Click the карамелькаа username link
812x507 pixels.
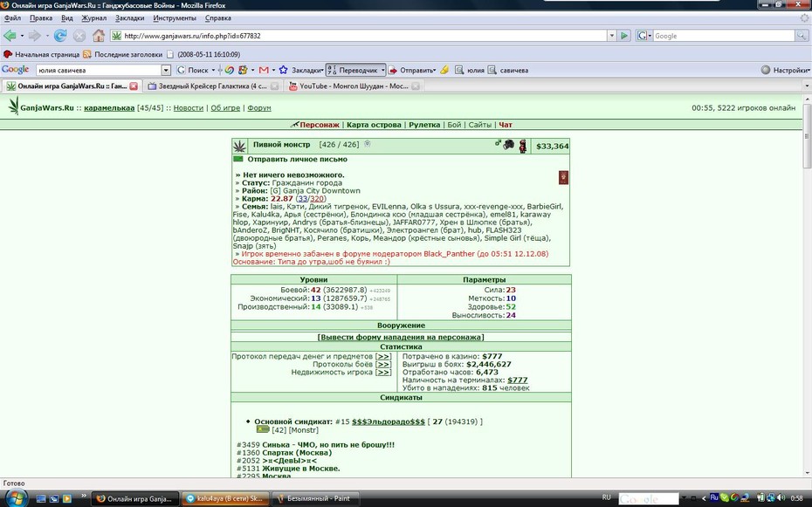pos(109,107)
